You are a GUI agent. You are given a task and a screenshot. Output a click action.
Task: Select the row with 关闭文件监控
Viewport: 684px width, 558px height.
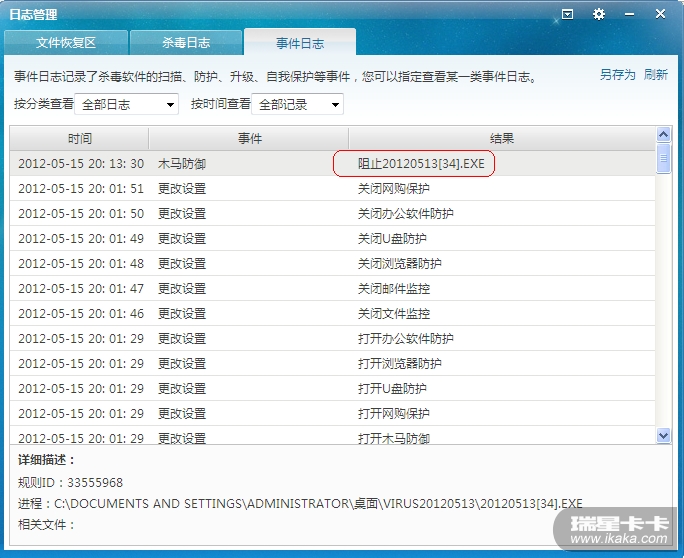[x=332, y=313]
